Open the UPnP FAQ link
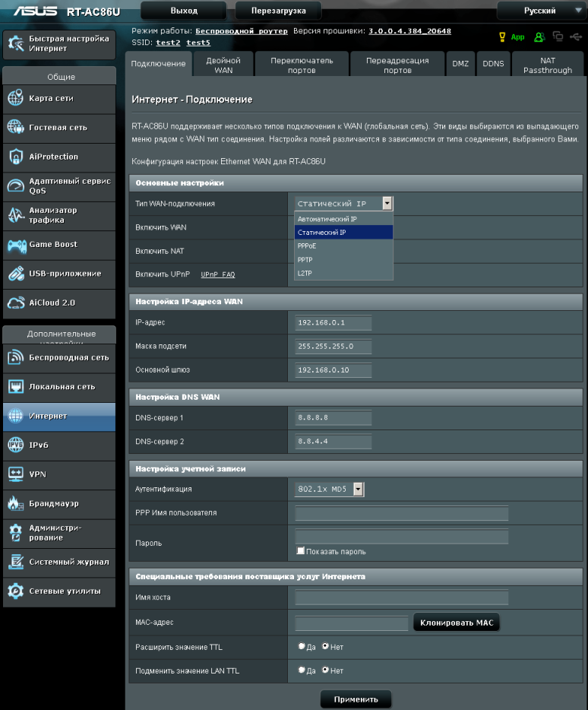 click(218, 274)
